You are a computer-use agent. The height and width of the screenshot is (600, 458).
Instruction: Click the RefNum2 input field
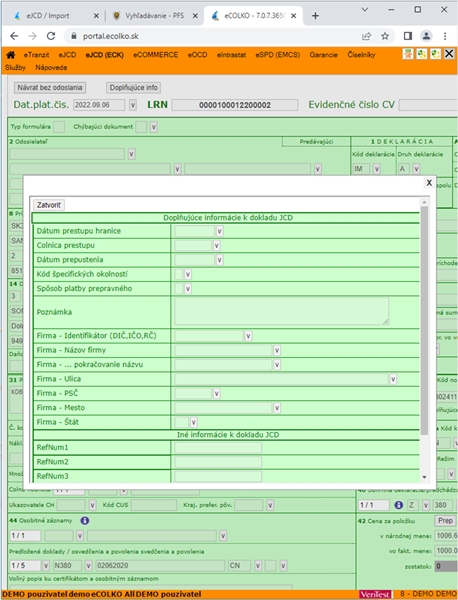coord(218,462)
